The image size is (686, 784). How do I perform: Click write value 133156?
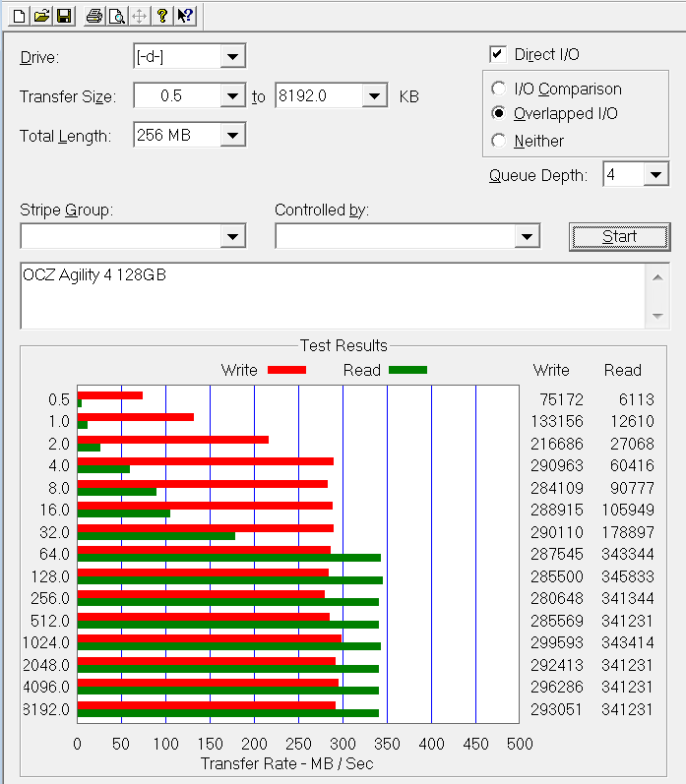[557, 421]
